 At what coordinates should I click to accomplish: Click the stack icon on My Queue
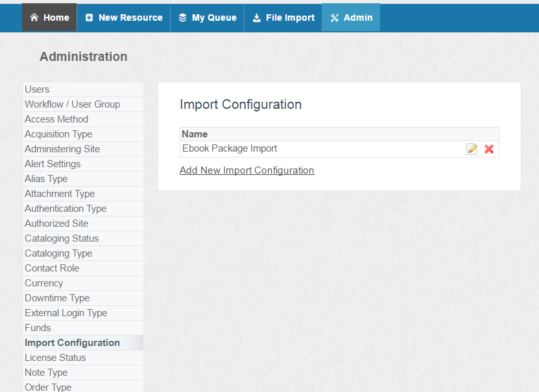click(182, 17)
